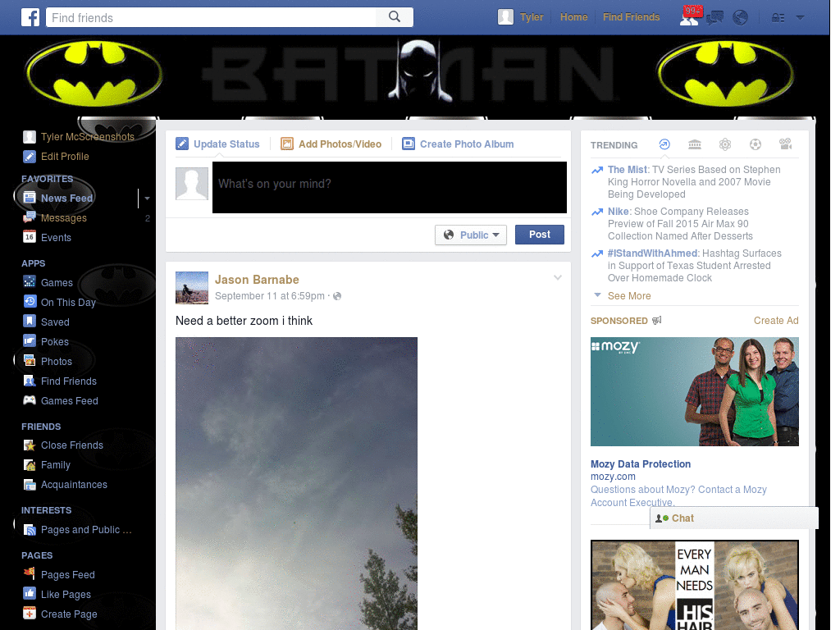Open the Notifications globe icon
This screenshot has height=630, width=840.
click(x=741, y=17)
